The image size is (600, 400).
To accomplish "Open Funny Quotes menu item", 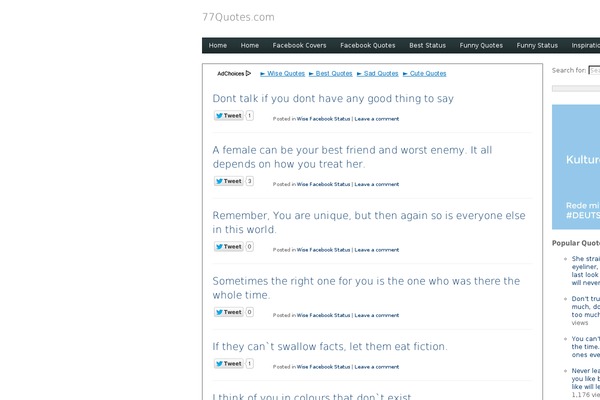I will tap(481, 46).
